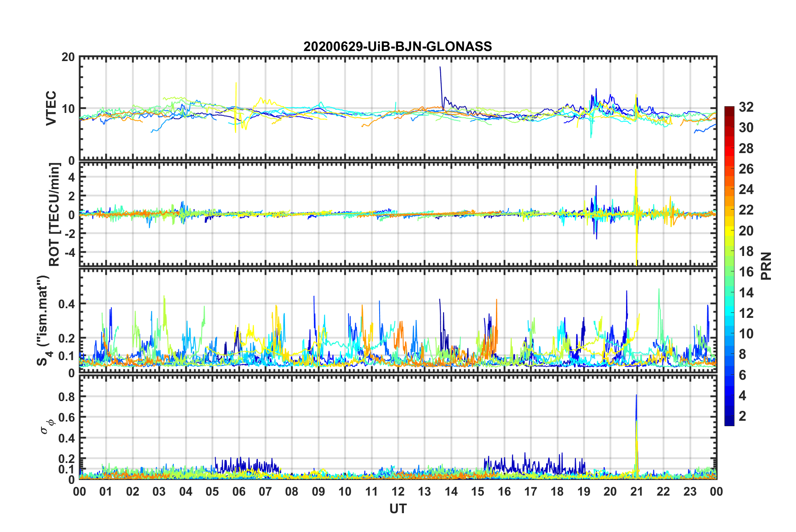Click sigma phi axis tick label 0.8
The width and height of the screenshot is (796, 532).
(67, 396)
